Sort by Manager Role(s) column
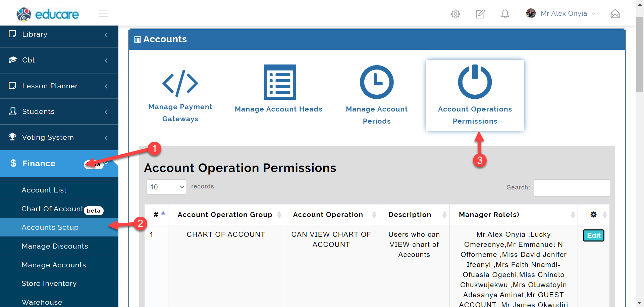Screen dimensions: 644x307 [x=514, y=215]
